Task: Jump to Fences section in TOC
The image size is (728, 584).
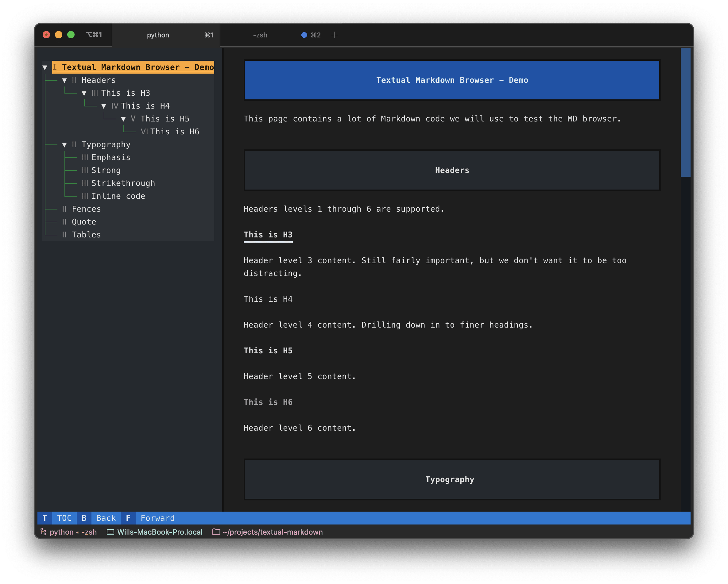Action: tap(86, 209)
